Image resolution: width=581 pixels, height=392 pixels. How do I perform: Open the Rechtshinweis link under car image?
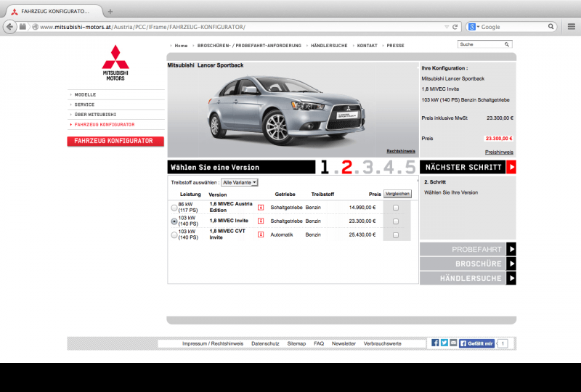click(x=401, y=151)
